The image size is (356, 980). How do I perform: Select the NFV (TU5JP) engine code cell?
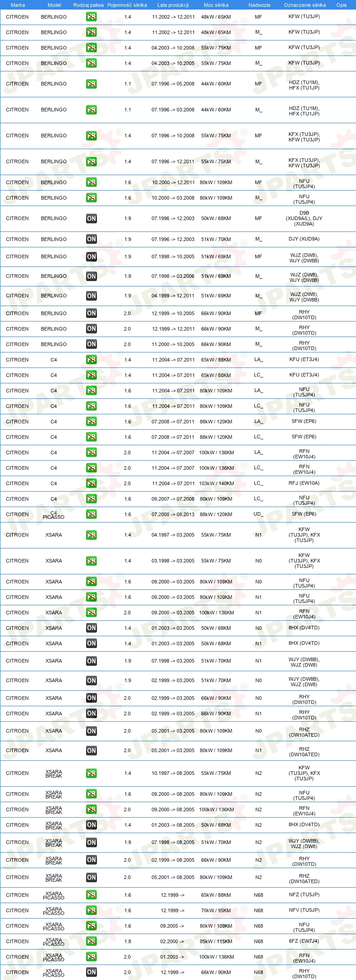[304, 910]
